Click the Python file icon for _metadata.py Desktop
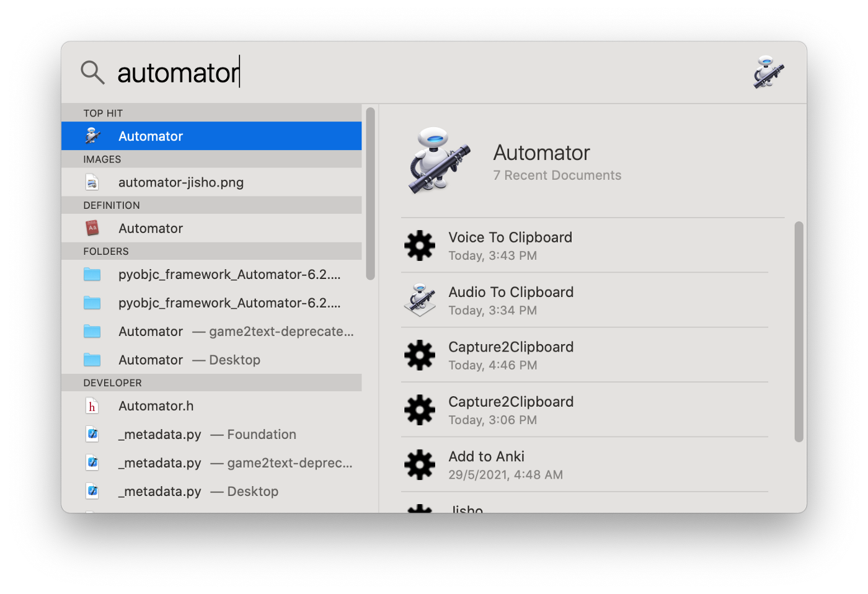Viewport: 868px width, 594px height. 92,491
